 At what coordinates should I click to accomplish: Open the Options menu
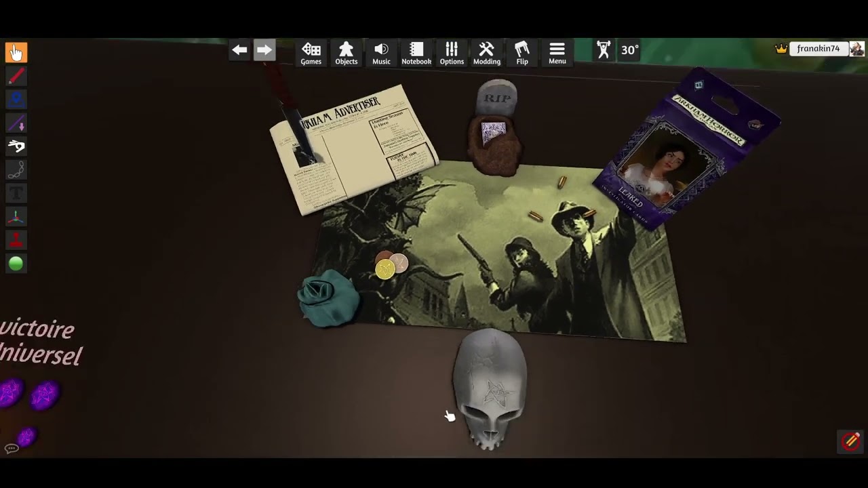[x=452, y=53]
